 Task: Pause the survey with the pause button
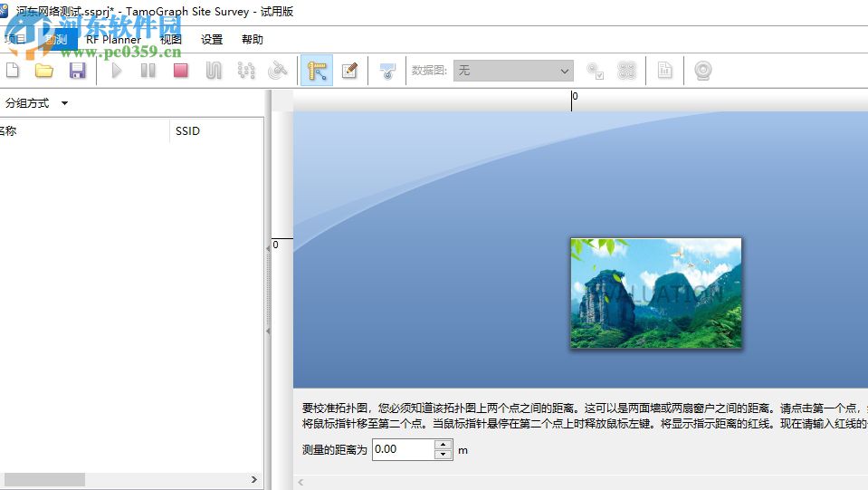[x=148, y=71]
